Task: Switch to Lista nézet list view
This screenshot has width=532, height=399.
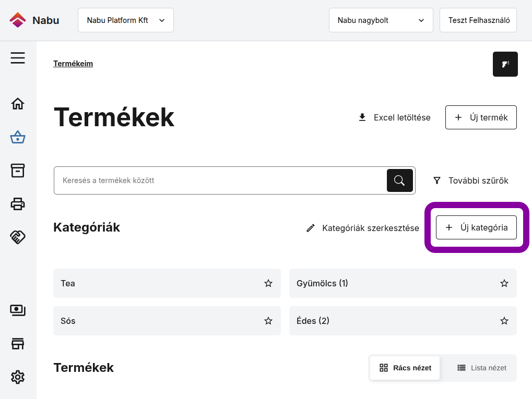Action: pyautogui.click(x=481, y=368)
